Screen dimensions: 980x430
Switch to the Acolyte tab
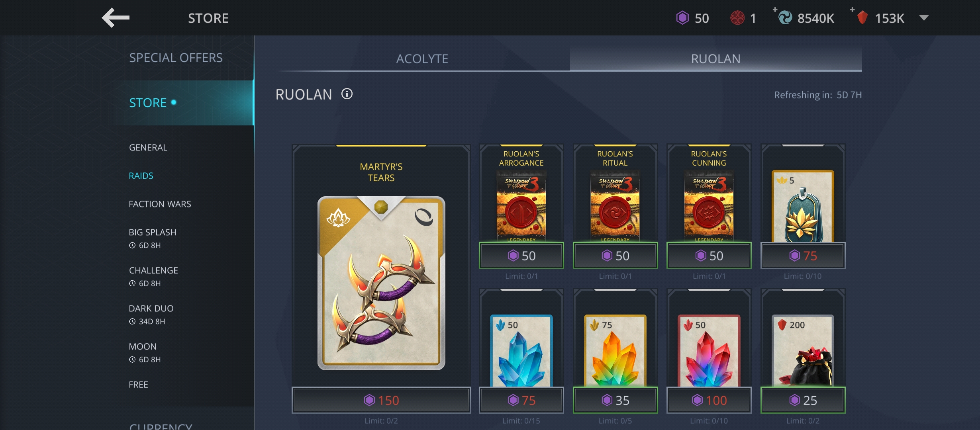(x=422, y=59)
